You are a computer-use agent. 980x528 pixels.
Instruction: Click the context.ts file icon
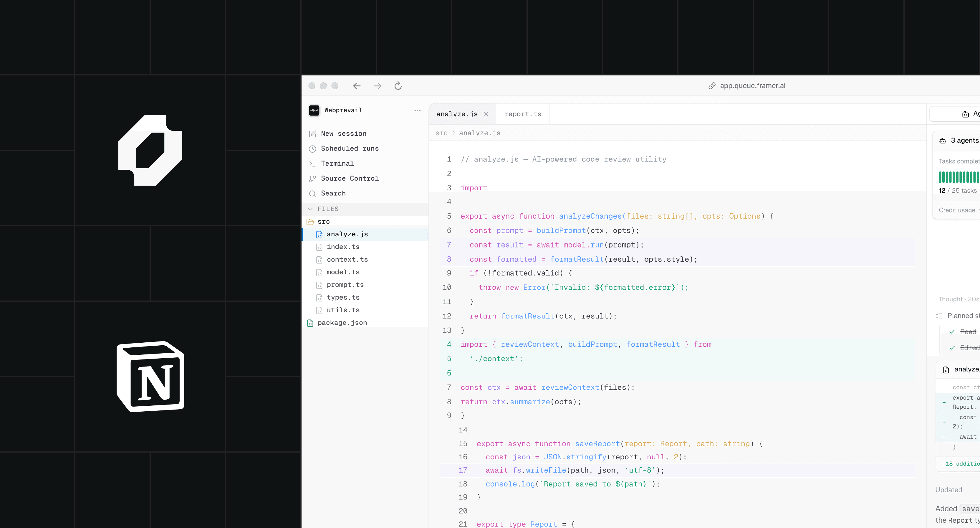coord(319,260)
